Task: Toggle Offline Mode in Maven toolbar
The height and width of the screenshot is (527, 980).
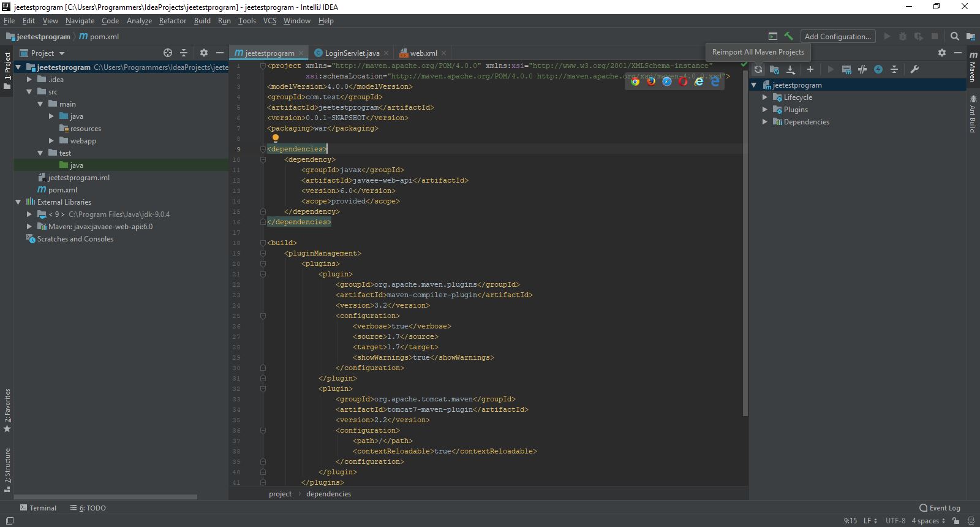Action: click(x=862, y=69)
